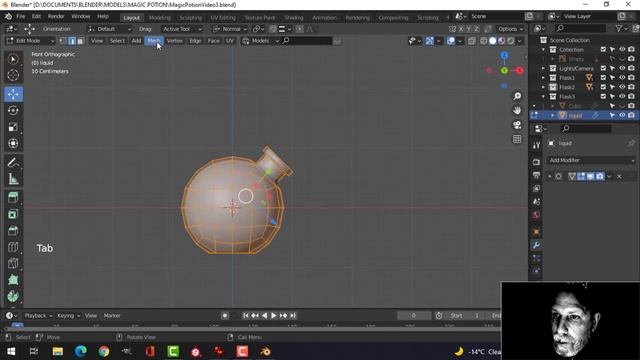
Task: Open the Windows Start menu
Action: coord(11,351)
